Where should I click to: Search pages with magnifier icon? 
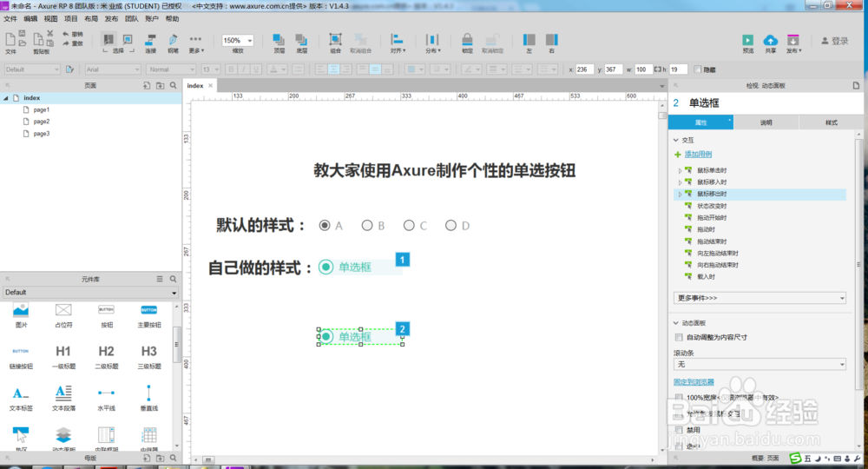[174, 85]
